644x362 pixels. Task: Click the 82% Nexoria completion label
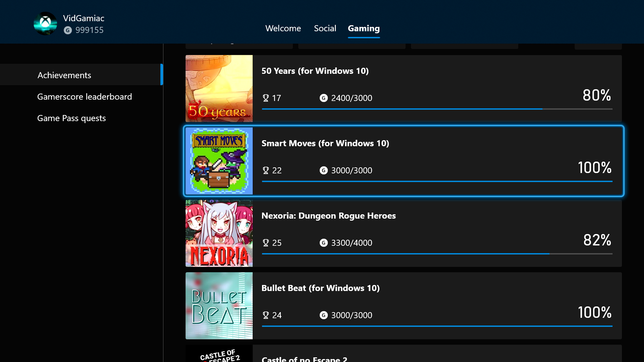pos(597,240)
